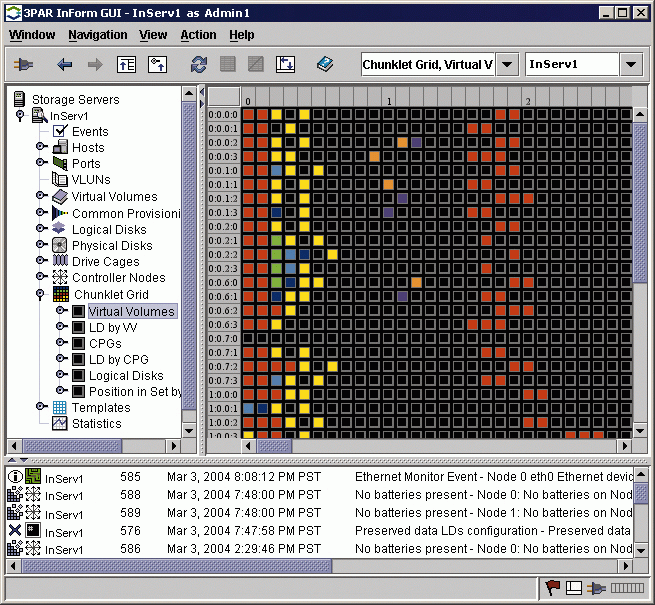
Task: Select Common Provisioning tree item
Action: (x=126, y=214)
